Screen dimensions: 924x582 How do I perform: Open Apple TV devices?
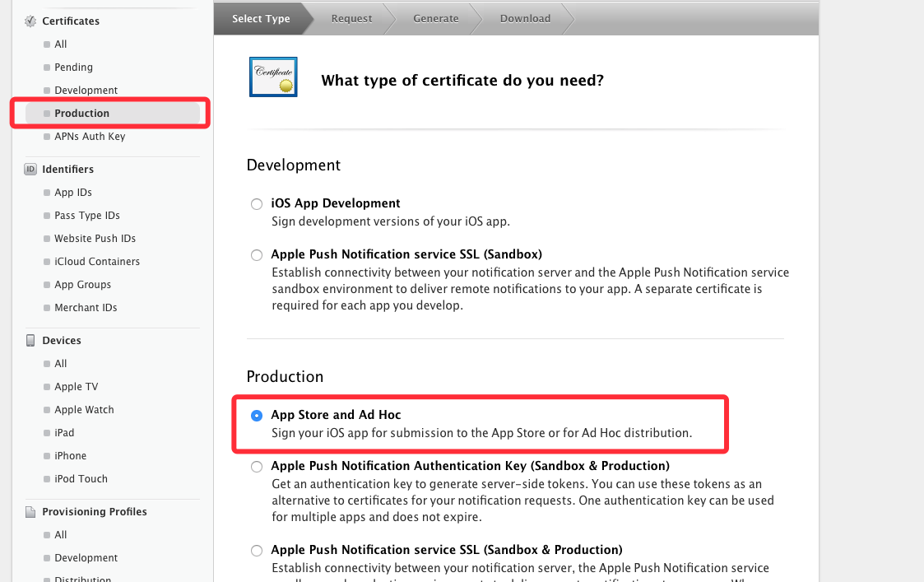(76, 386)
